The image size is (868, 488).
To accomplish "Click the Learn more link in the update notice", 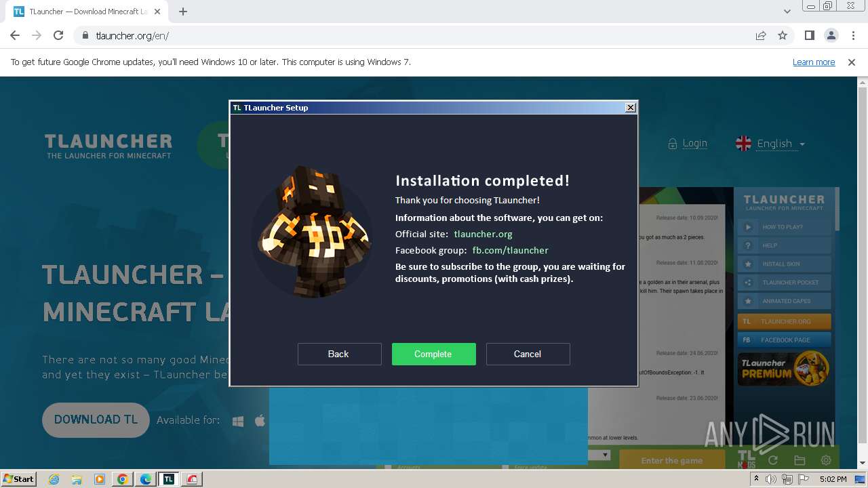I will click(814, 62).
